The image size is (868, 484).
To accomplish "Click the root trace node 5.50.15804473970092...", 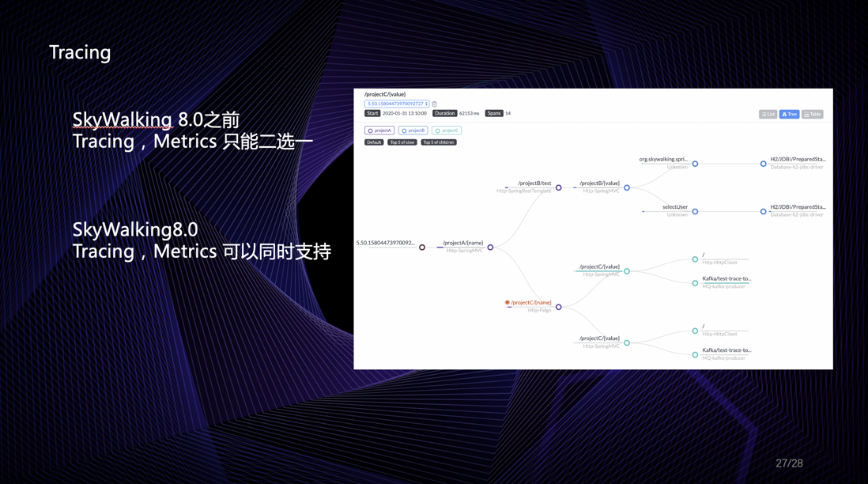I will click(x=422, y=248).
